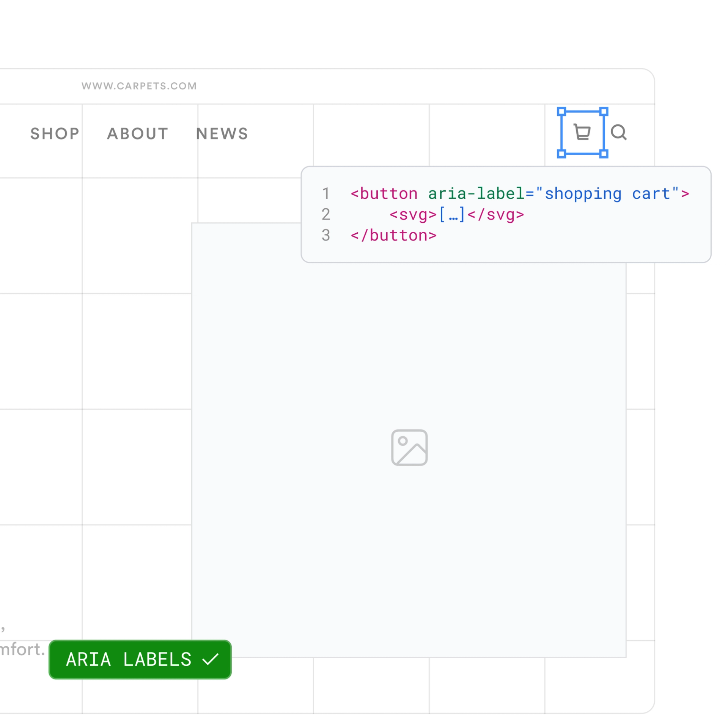Click the closing button tag on line 3
The height and width of the screenshot is (728, 728).
click(393, 236)
